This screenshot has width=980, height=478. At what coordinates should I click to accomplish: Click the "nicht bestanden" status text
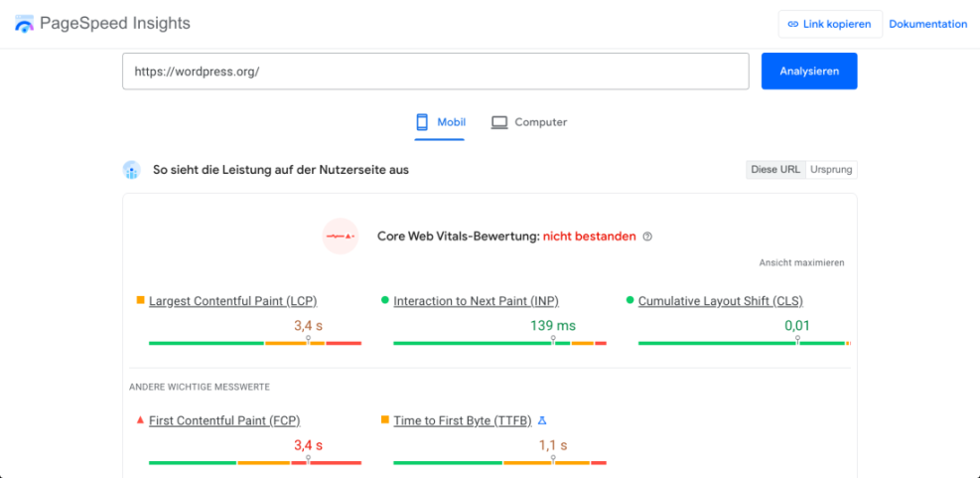tap(590, 237)
